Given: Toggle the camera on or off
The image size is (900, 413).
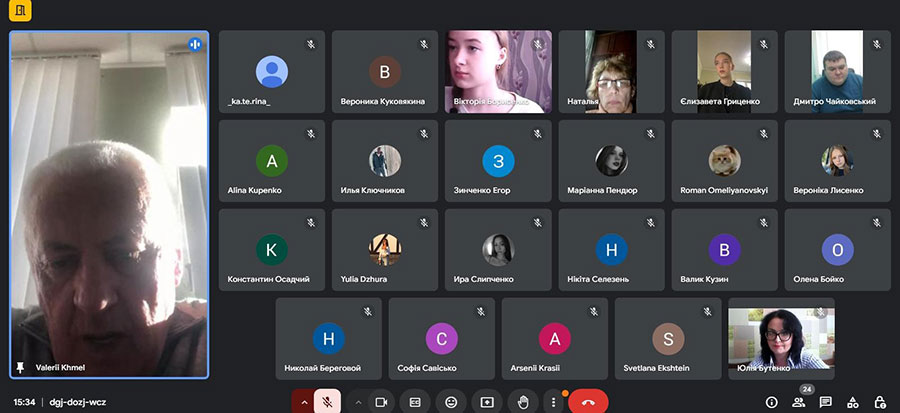Looking at the screenshot, I should click(x=381, y=401).
